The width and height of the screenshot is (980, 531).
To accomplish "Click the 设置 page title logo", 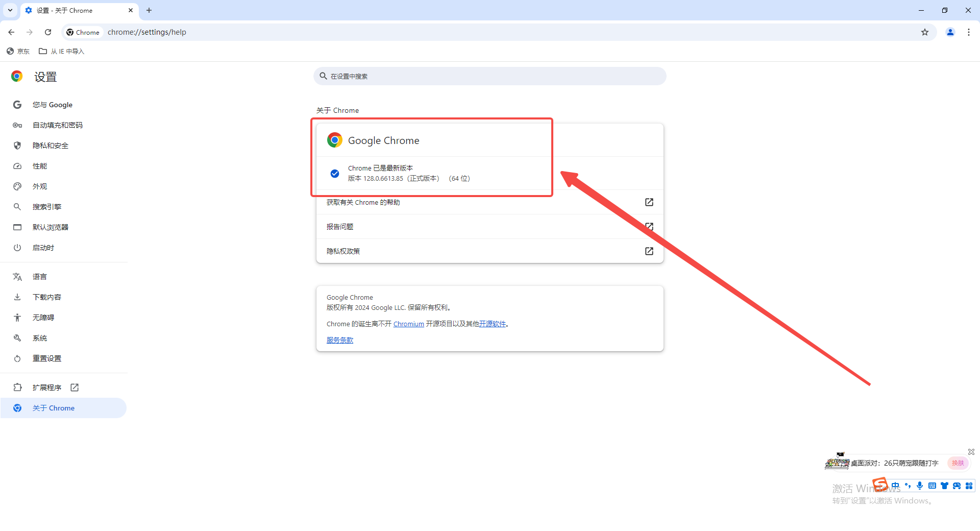I will click(x=17, y=77).
